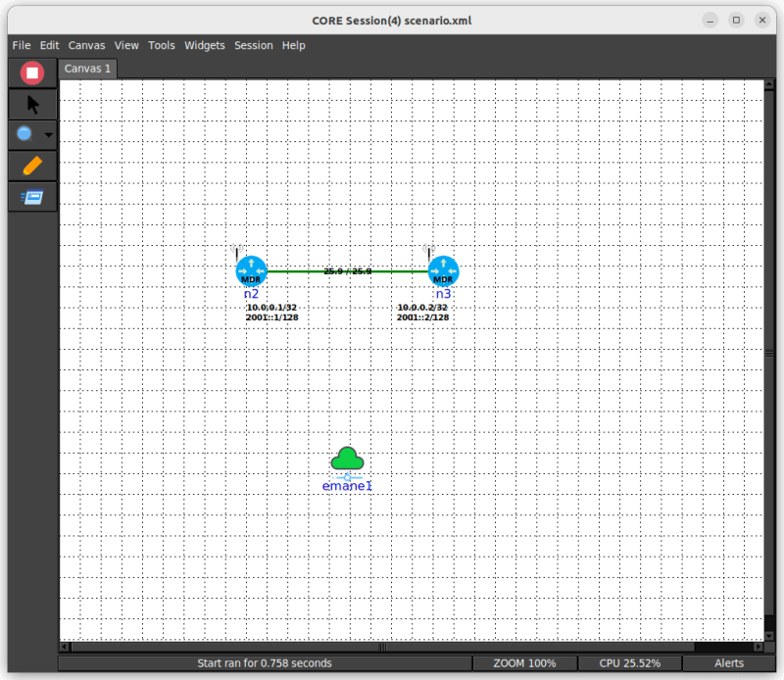Select router node n2

tap(251, 270)
